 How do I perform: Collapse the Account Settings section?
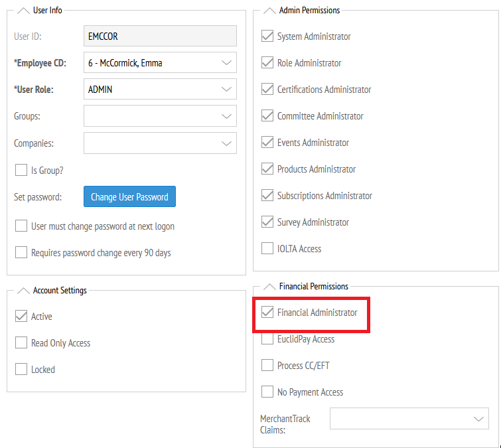[x=23, y=290]
